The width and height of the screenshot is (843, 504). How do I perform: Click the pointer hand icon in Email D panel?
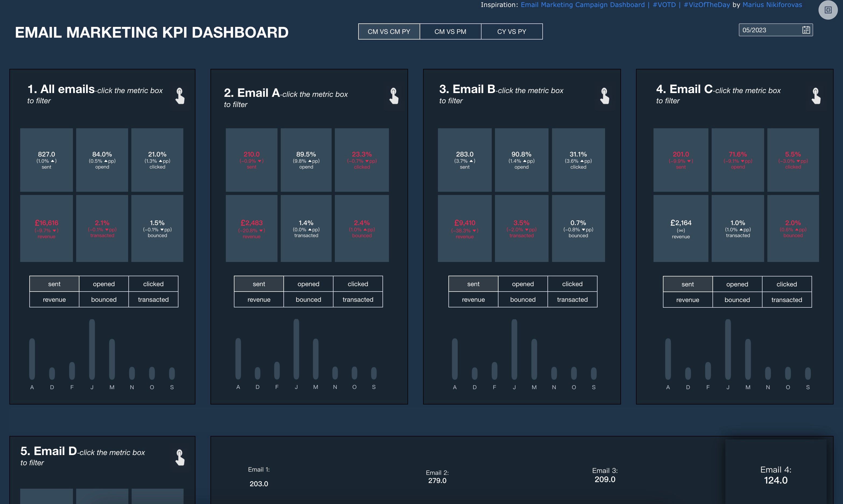click(180, 457)
